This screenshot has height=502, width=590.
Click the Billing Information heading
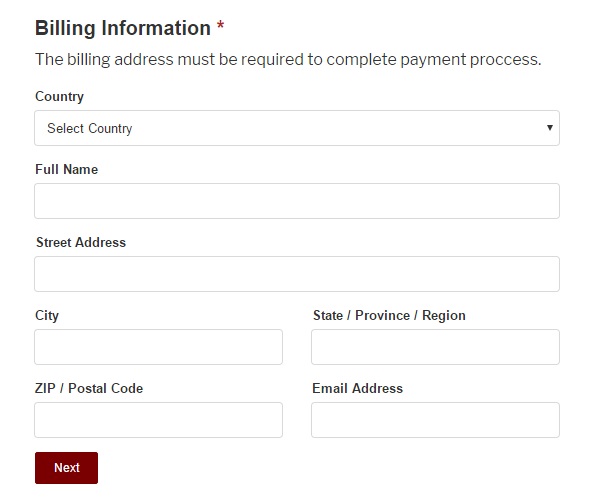123,29
